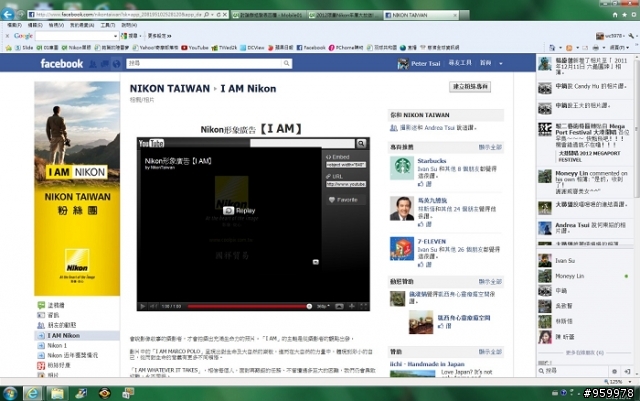Open the account dropdown arrow in Facebook header
This screenshot has height=401, width=640.
500,64
